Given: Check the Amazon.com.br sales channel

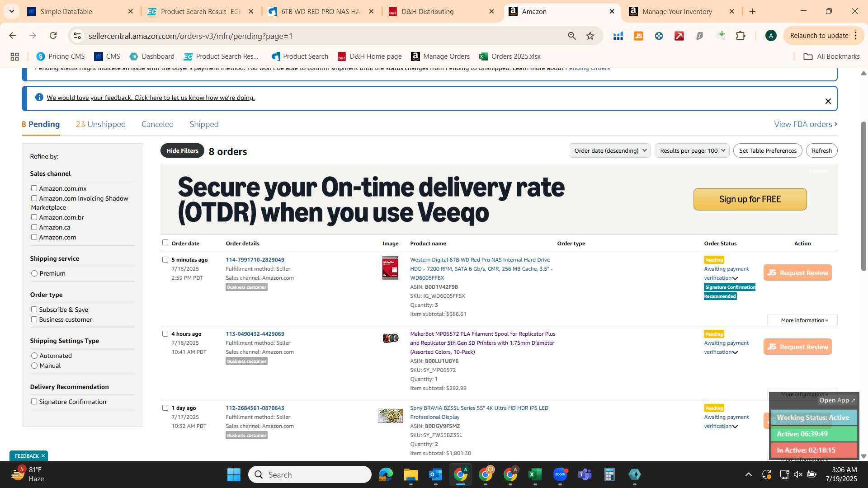Looking at the screenshot, I should pyautogui.click(x=34, y=217).
